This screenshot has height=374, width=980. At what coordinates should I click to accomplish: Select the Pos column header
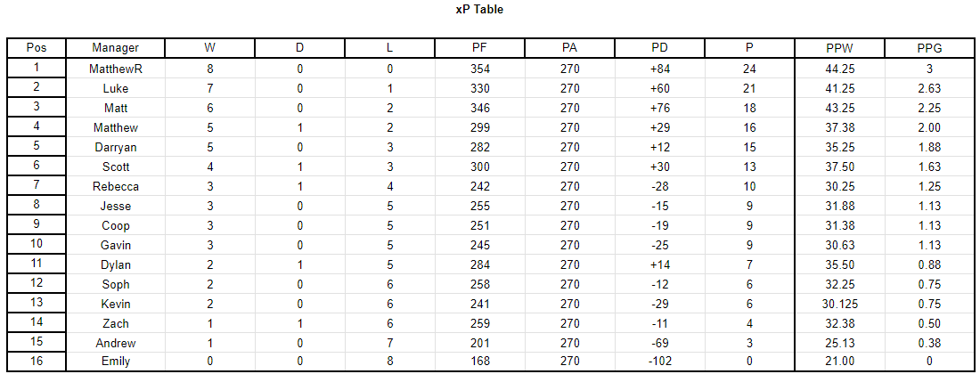(x=37, y=48)
